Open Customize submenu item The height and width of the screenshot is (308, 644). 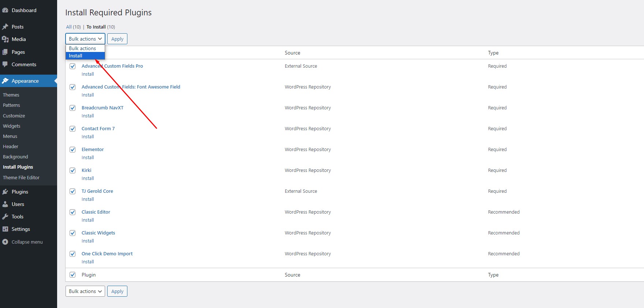coord(14,116)
